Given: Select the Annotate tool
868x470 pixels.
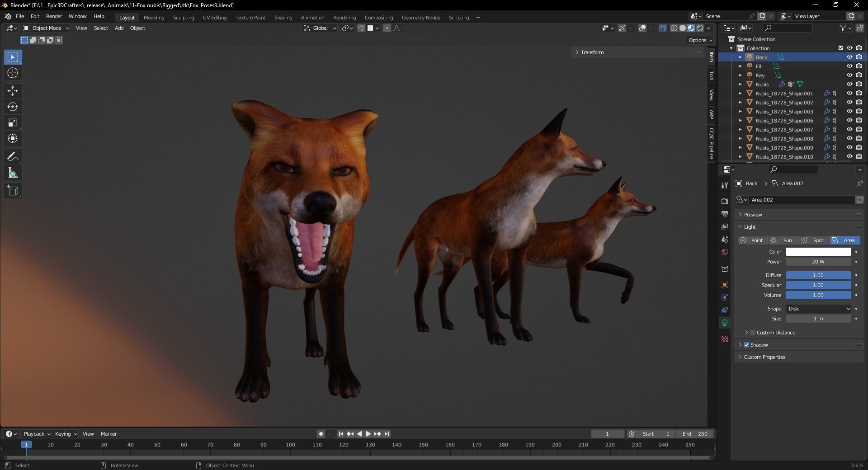Looking at the screenshot, I should tap(13, 157).
